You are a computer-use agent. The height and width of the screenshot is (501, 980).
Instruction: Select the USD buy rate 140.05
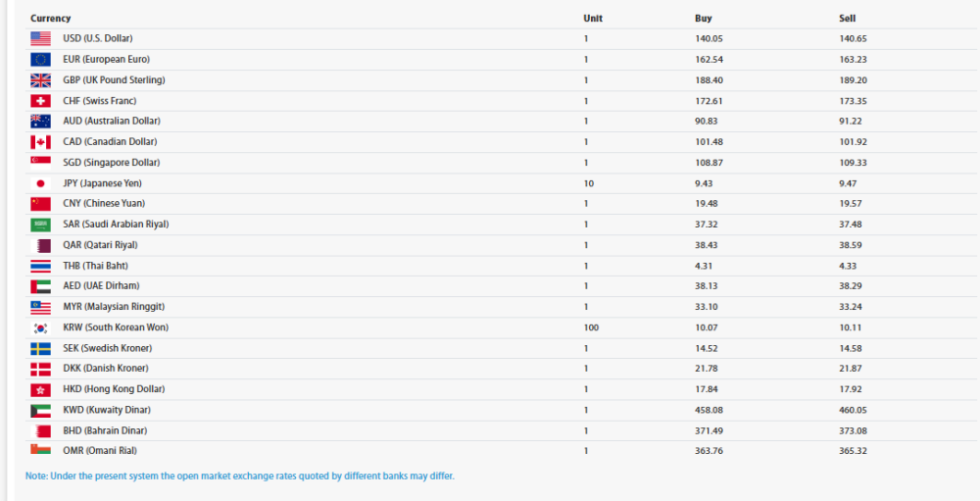pyautogui.click(x=709, y=38)
